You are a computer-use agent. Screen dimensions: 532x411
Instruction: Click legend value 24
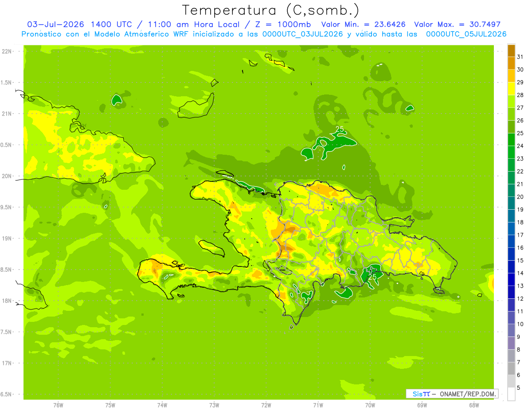(520, 146)
